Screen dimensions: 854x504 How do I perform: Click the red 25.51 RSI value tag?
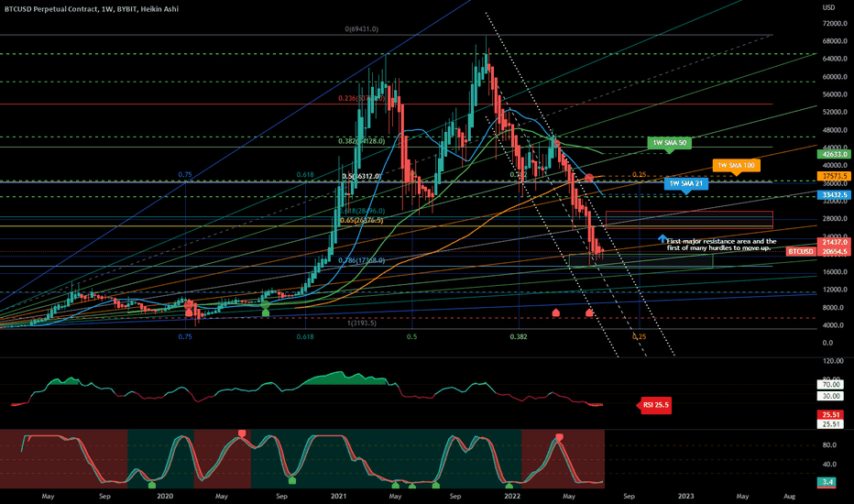click(830, 414)
